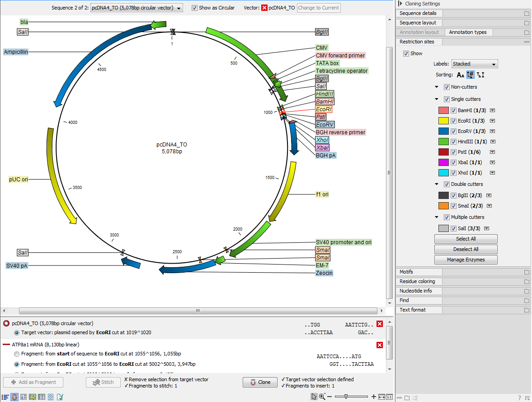Click the XbaI magenta color swatch

coord(443,162)
